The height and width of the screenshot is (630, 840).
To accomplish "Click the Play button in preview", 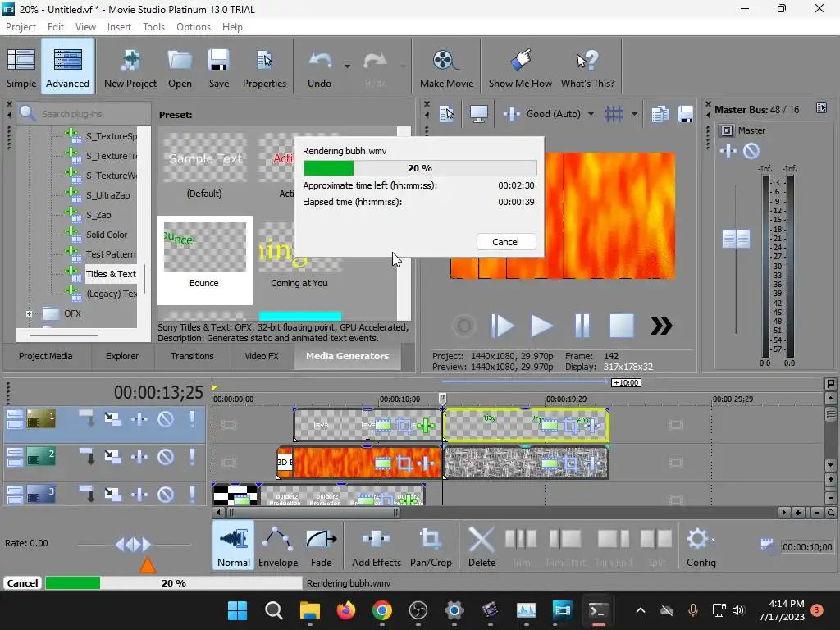I will click(x=541, y=326).
